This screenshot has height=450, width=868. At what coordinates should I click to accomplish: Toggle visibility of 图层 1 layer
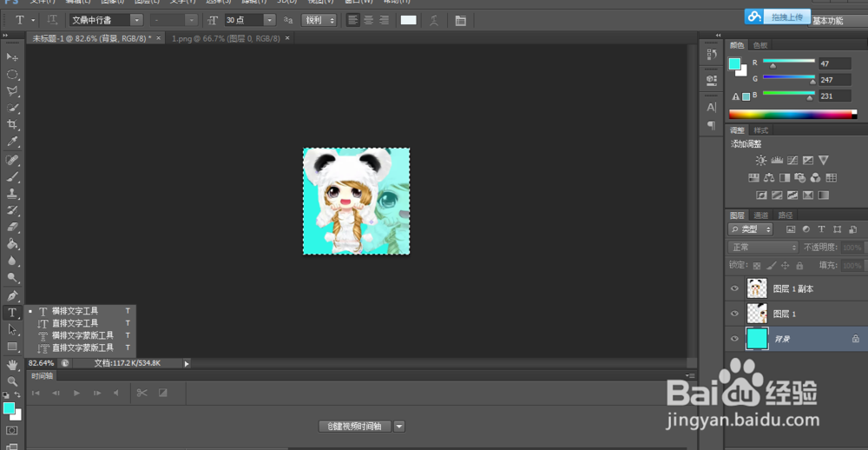pyautogui.click(x=734, y=314)
